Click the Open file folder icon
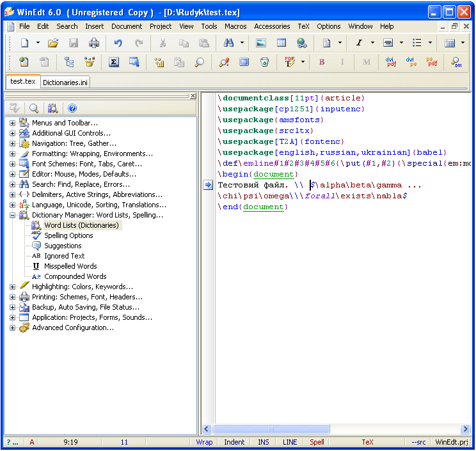 [53, 43]
